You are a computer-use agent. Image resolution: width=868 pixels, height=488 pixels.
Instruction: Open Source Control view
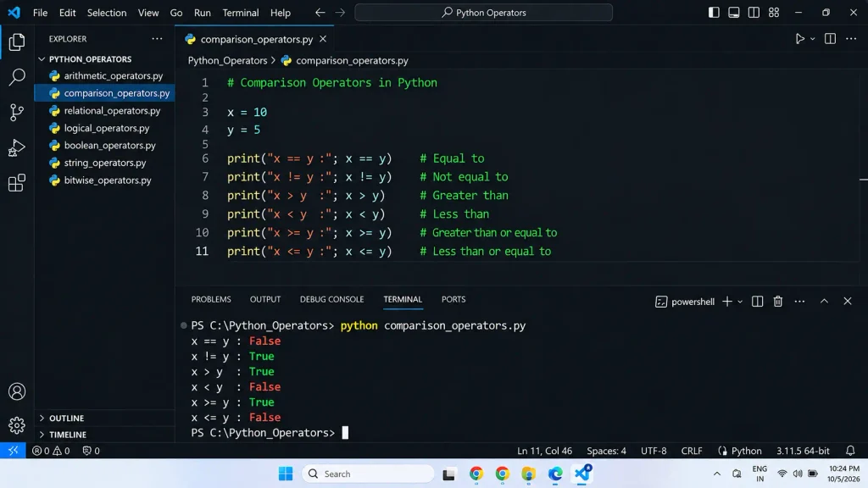[x=17, y=113]
